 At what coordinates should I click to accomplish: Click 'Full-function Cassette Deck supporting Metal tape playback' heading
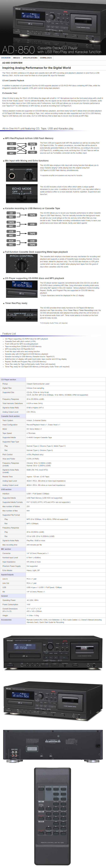(x=36, y=252)
